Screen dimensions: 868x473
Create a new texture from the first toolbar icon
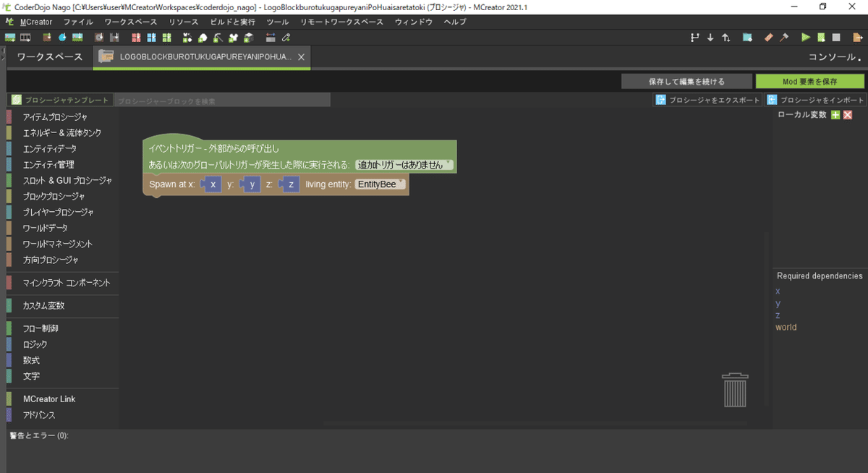pos(11,37)
